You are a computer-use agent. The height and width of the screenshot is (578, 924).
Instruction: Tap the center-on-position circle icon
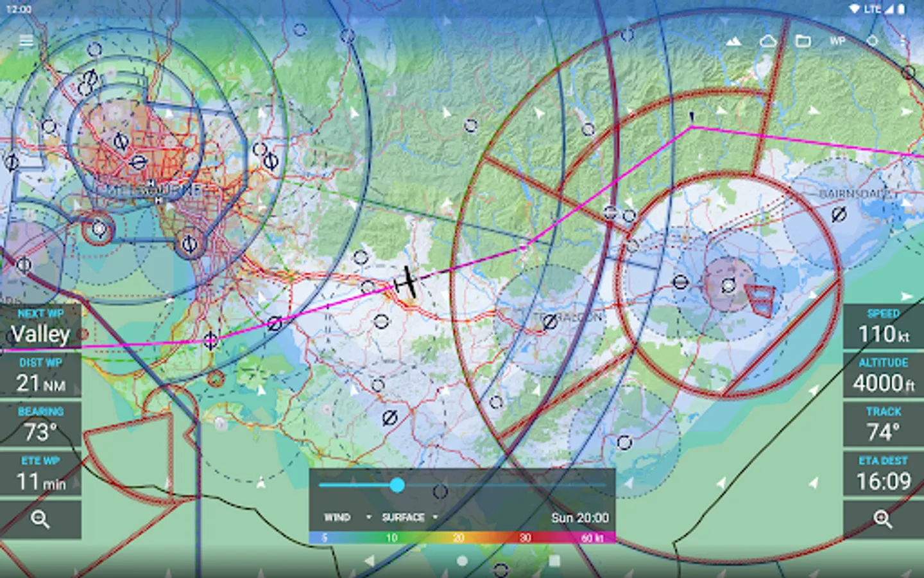(872, 41)
